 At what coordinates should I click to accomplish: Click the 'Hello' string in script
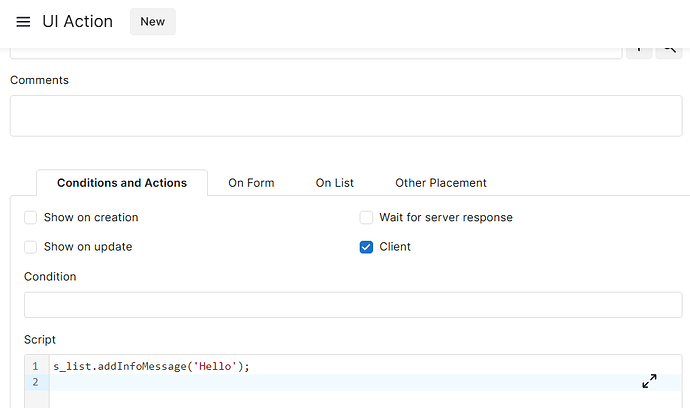215,366
